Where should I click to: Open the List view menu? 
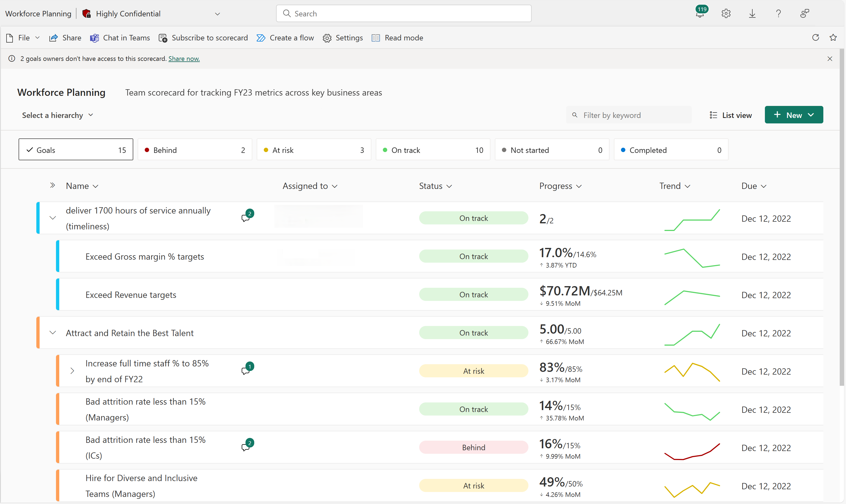[x=730, y=115]
